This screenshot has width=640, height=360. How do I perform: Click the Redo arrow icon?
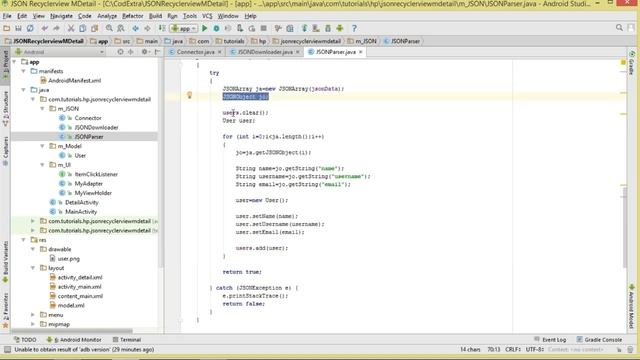pyautogui.click(x=56, y=28)
